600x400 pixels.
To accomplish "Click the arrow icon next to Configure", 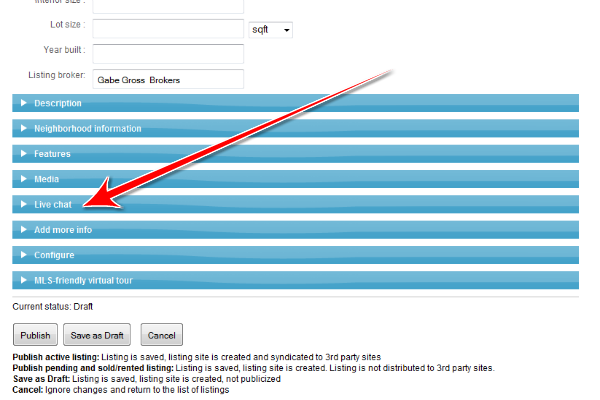I will tap(23, 255).
